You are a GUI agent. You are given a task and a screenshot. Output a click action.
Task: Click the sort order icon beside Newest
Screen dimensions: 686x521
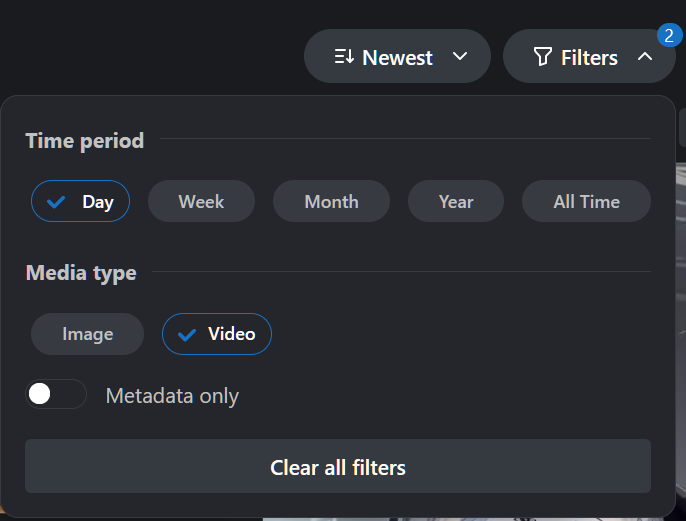click(344, 56)
